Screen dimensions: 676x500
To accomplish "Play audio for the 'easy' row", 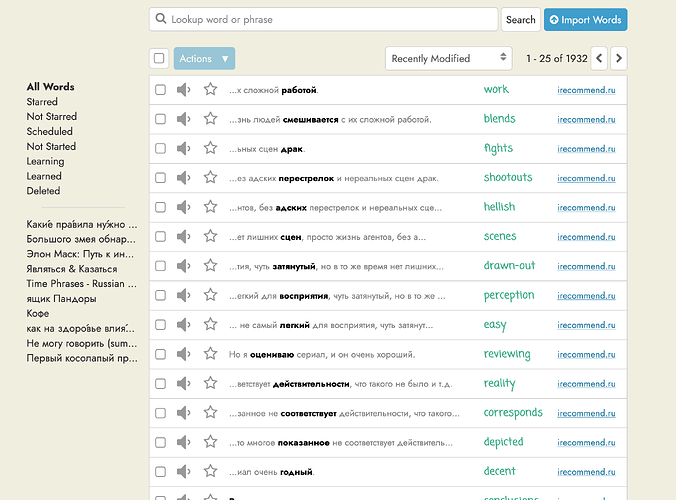I will (183, 325).
